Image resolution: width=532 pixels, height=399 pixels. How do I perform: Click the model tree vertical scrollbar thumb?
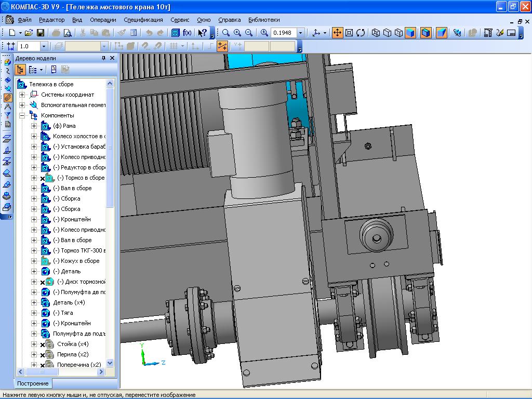[x=110, y=148]
